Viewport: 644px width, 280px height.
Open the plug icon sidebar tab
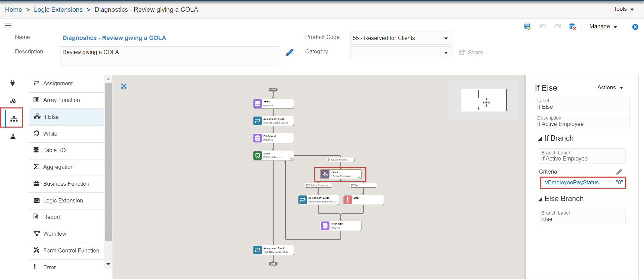tap(13, 83)
